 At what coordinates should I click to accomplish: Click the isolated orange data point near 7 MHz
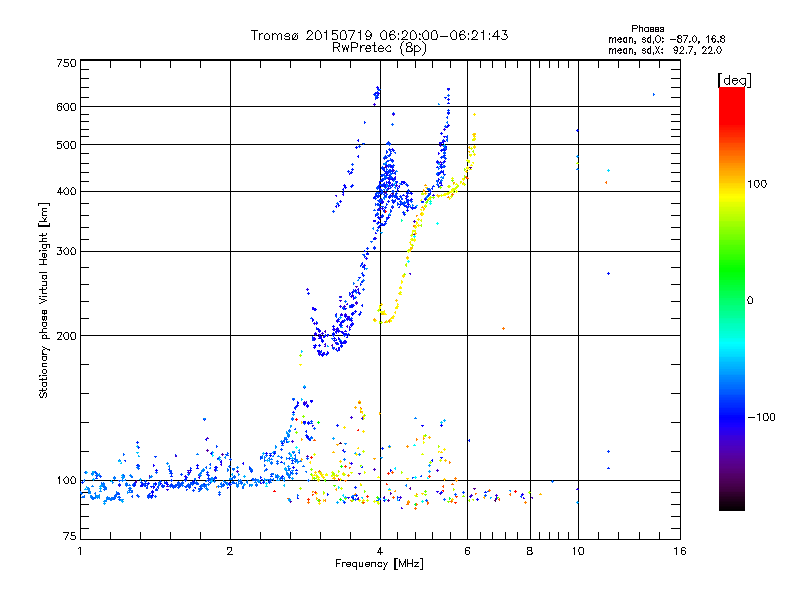click(x=504, y=329)
